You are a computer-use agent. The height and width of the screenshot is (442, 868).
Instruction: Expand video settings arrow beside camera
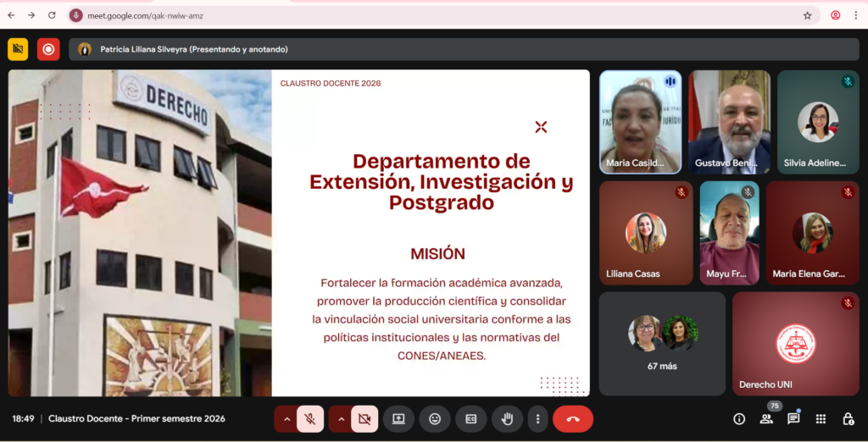pos(341,419)
